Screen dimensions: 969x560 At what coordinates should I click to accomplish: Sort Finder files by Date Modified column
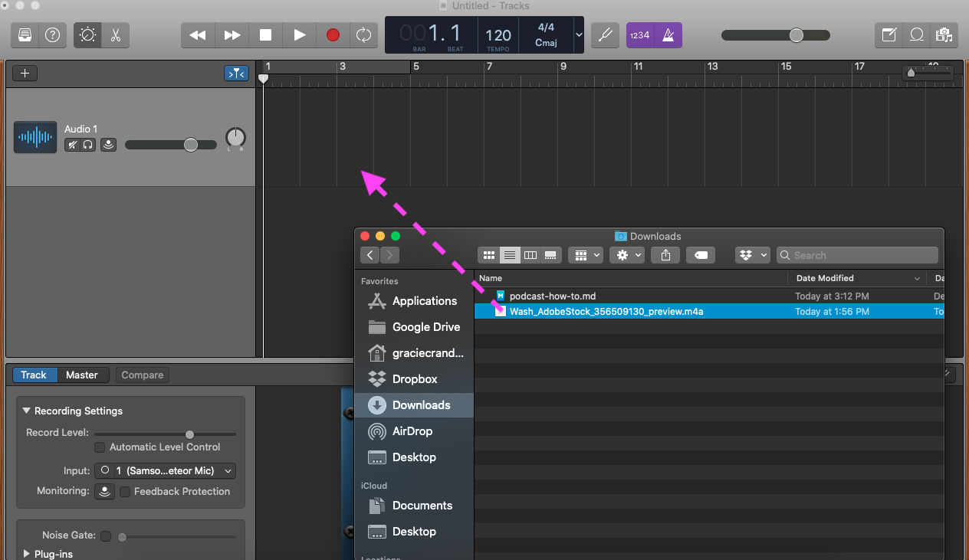[857, 278]
